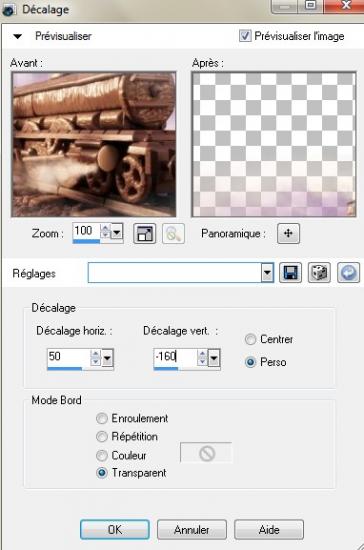
Task: Click the fit preview to window icon
Action: [144, 233]
